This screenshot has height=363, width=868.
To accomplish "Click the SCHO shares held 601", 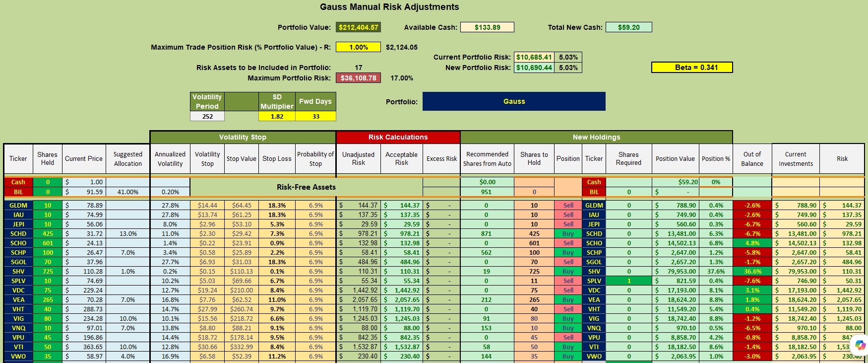I will point(48,243).
